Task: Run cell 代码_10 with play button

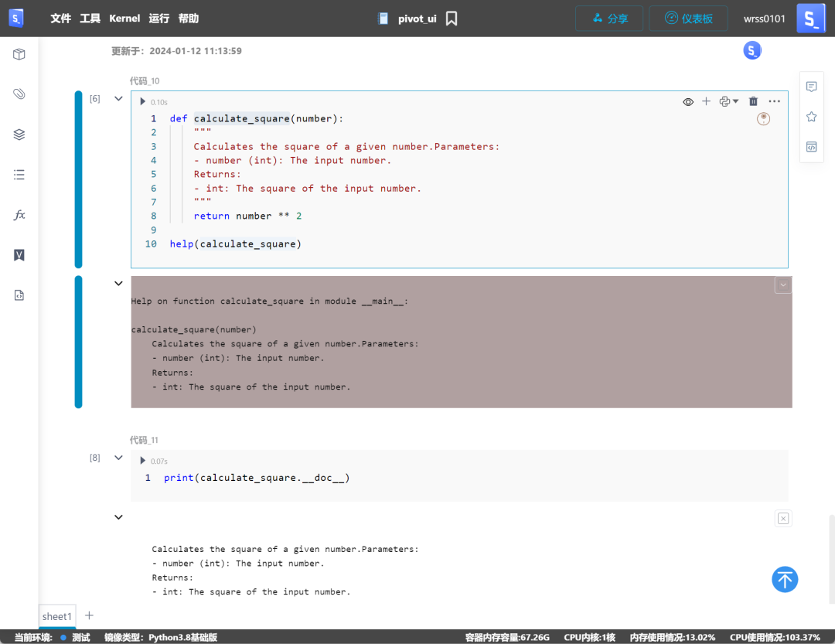Action: [x=142, y=102]
